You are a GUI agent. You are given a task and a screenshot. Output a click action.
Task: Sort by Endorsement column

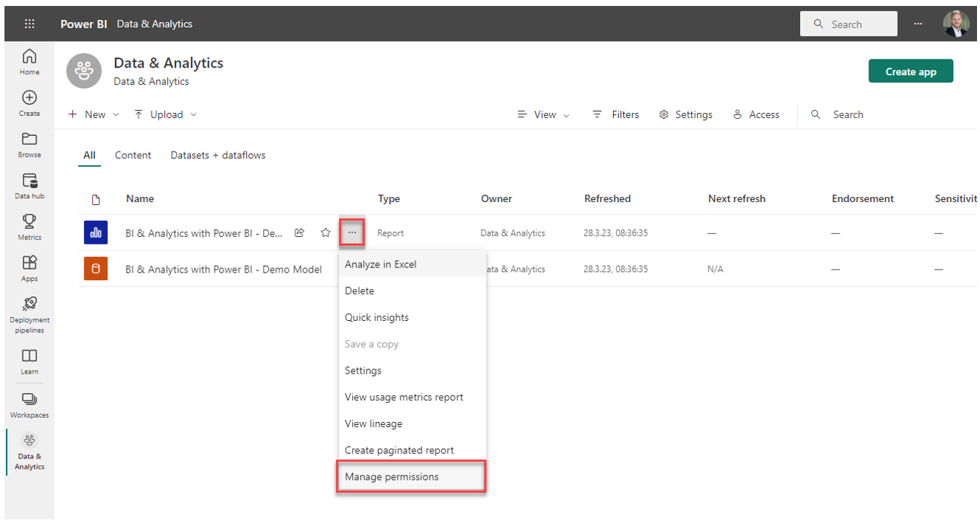point(863,198)
